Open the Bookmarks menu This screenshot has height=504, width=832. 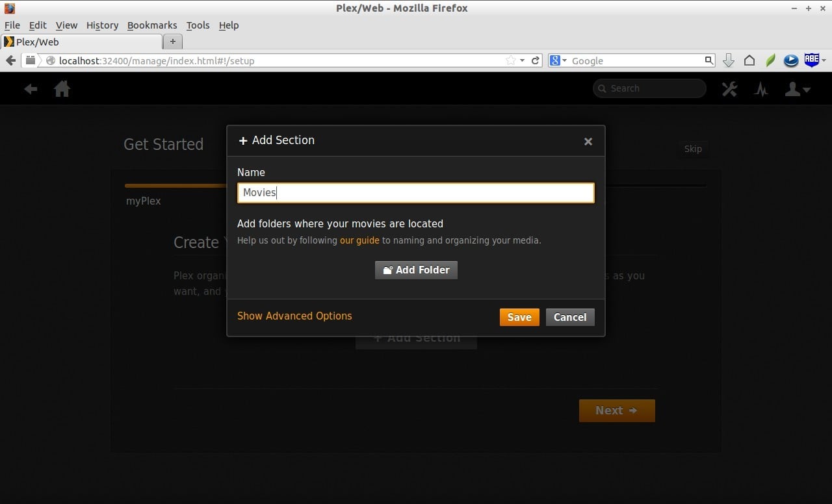152,25
